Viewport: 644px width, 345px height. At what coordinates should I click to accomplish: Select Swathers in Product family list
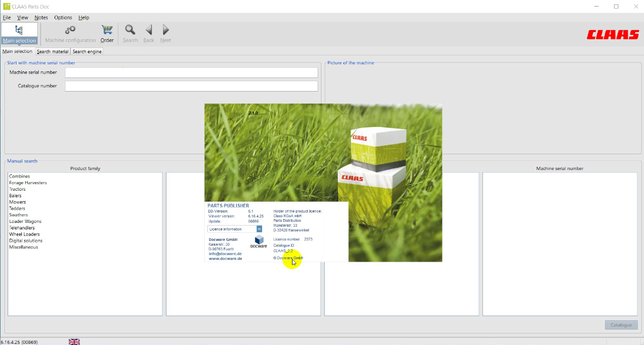(x=19, y=215)
